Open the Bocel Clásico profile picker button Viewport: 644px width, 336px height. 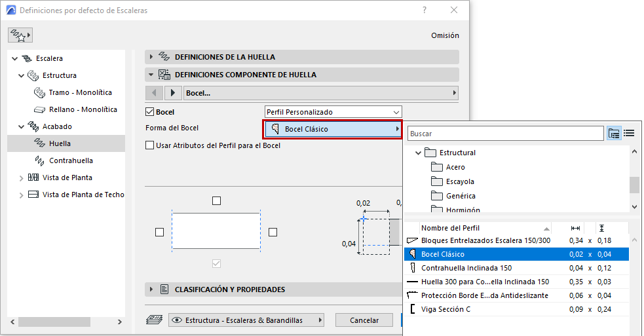pyautogui.click(x=333, y=129)
